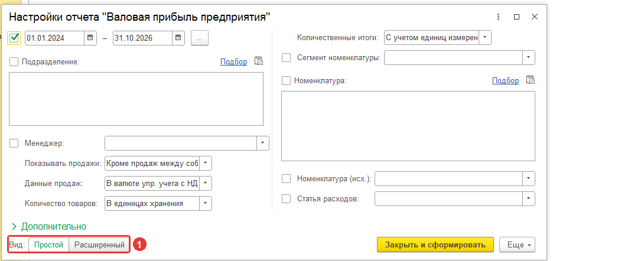Open the Менеджер dropdown list
Image resolution: width=644 pixels, height=261 pixels.
263,143
